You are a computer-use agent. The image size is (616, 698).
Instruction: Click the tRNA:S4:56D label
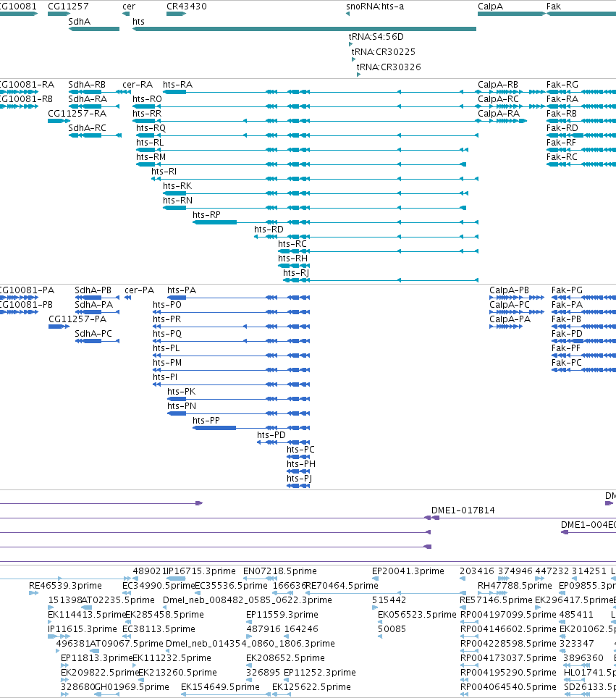376,36
